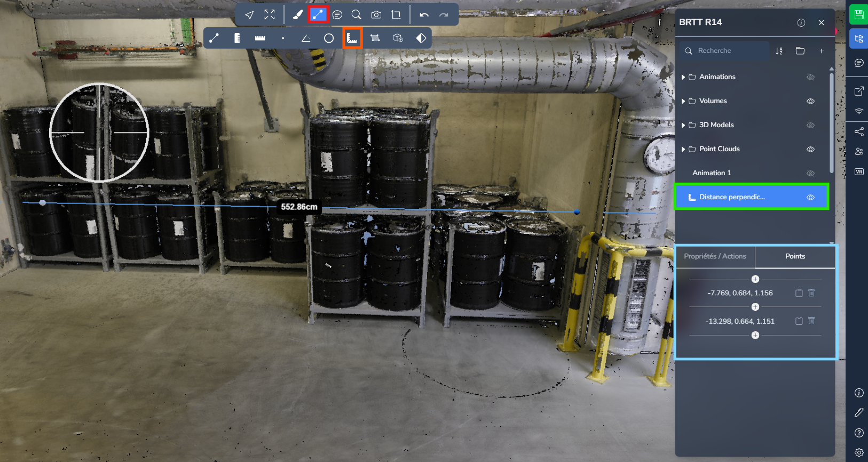Select the angle measurement tool

click(306, 38)
